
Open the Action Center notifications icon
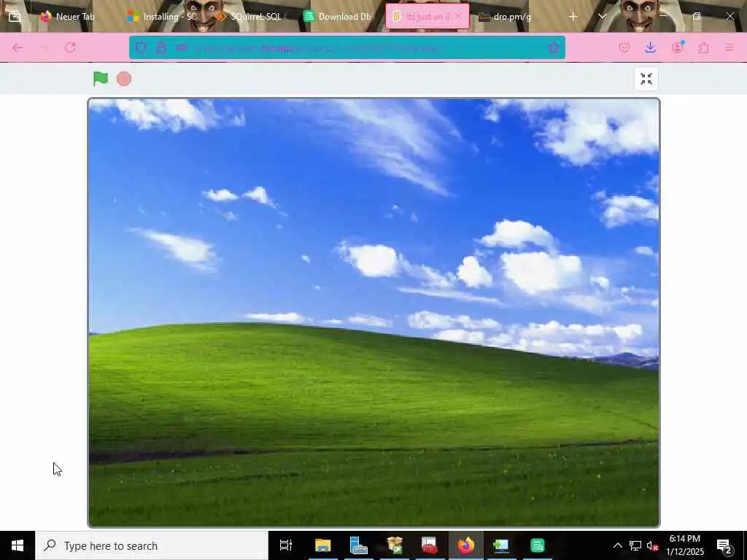click(724, 545)
